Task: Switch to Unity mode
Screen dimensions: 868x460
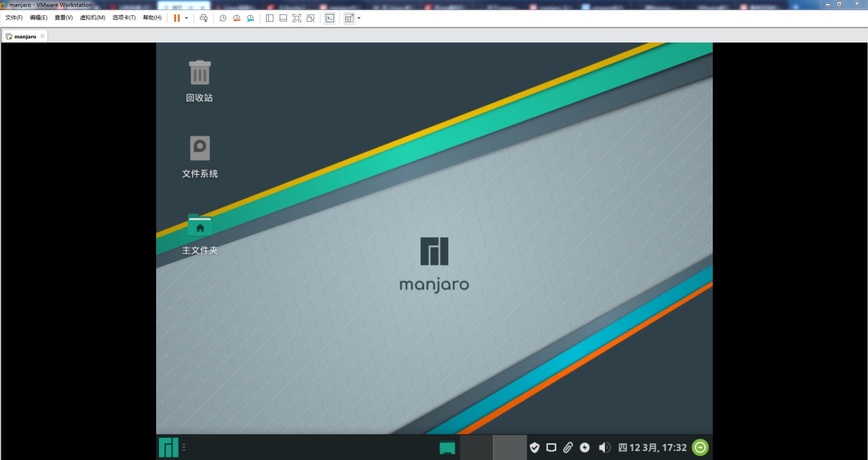Action: (x=310, y=18)
